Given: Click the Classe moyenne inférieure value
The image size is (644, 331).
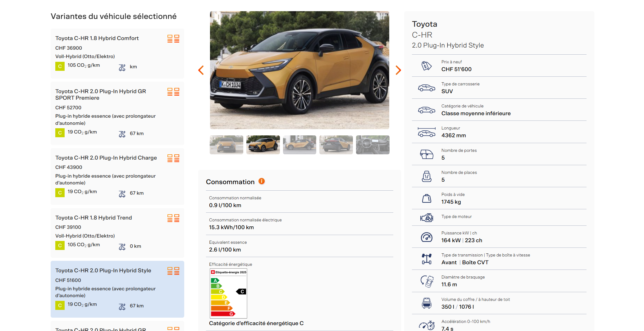Looking at the screenshot, I should point(476,113).
